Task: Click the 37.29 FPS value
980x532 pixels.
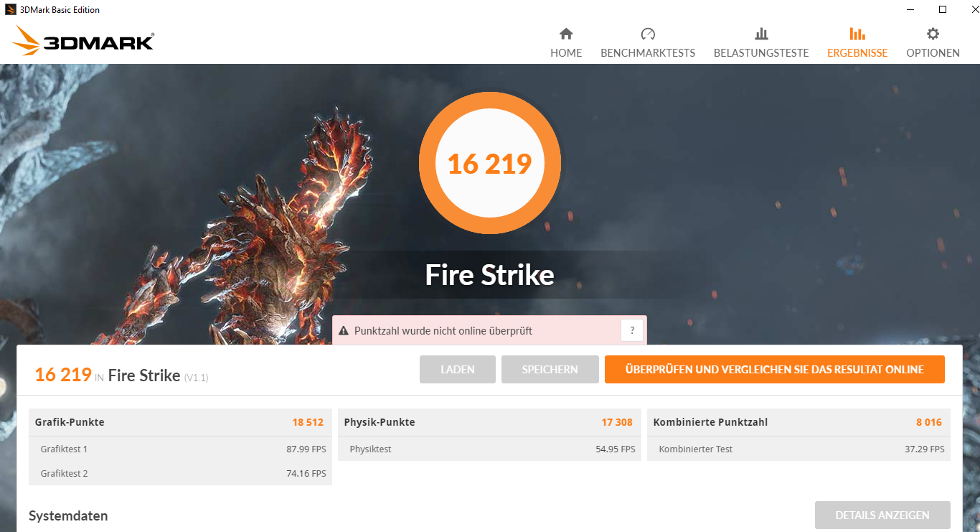Action: 925,449
